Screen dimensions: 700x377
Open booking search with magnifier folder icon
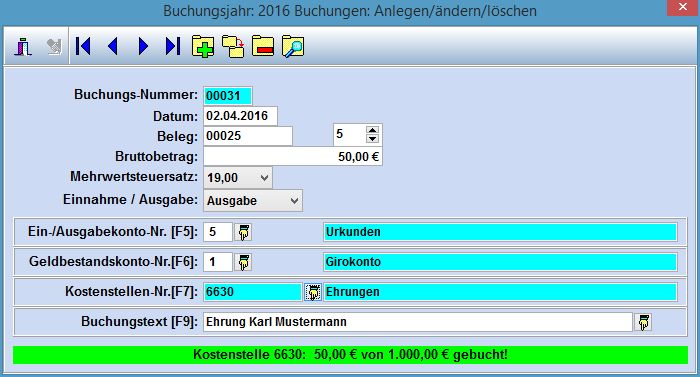(x=293, y=46)
